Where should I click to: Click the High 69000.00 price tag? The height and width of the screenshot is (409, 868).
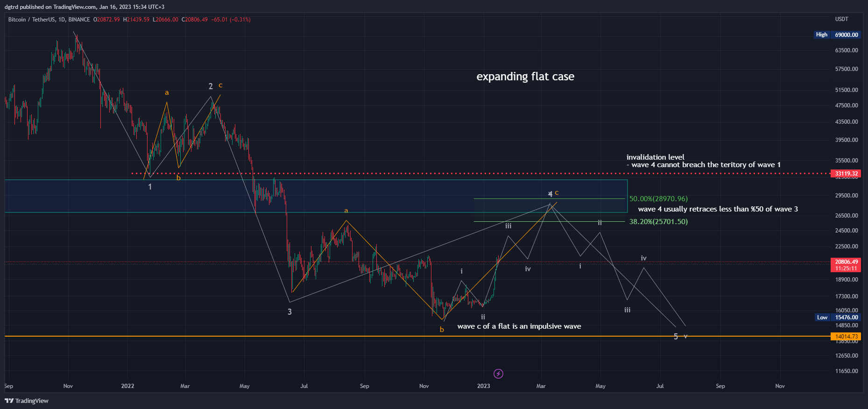(x=837, y=35)
